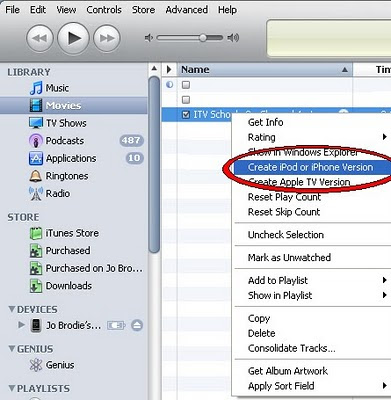The height and width of the screenshot is (400, 391).
Task: Open the Podcasts library
Action: tap(64, 141)
